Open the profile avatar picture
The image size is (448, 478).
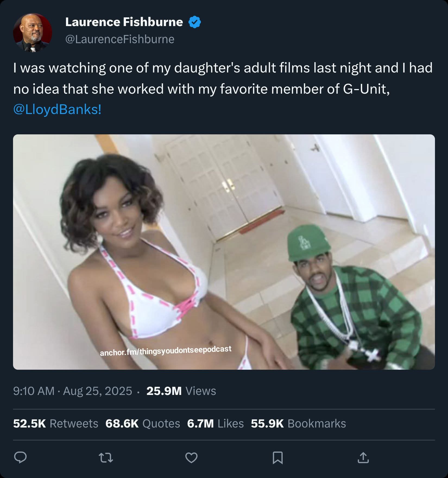point(33,33)
